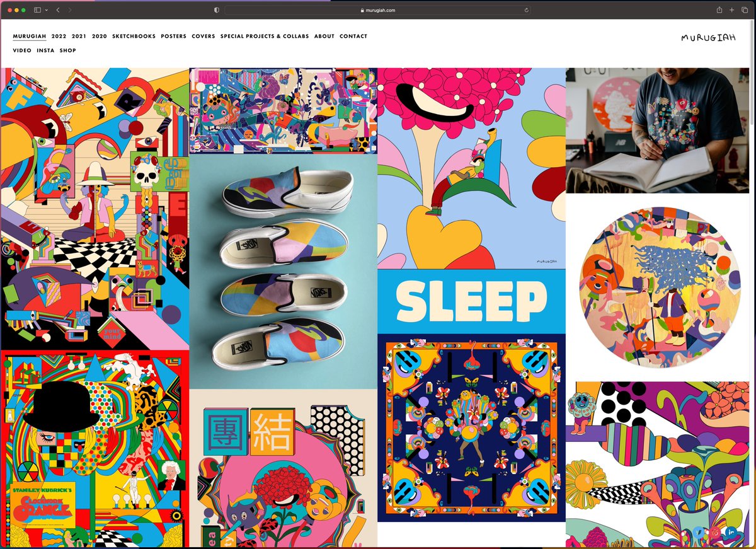Open the skull and checkerboard artwork
Viewport: 756px width, 549px height.
tap(94, 209)
